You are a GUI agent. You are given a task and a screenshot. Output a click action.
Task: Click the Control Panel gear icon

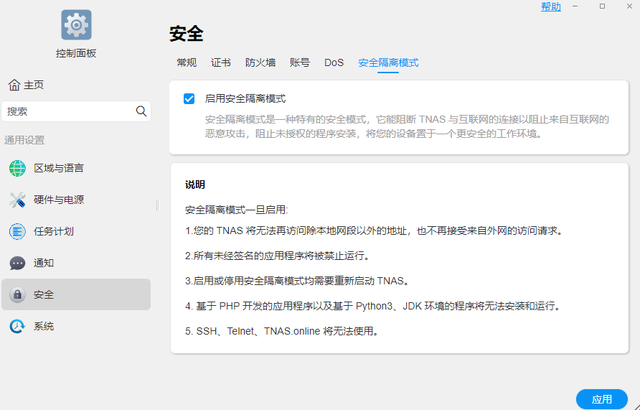(76, 25)
